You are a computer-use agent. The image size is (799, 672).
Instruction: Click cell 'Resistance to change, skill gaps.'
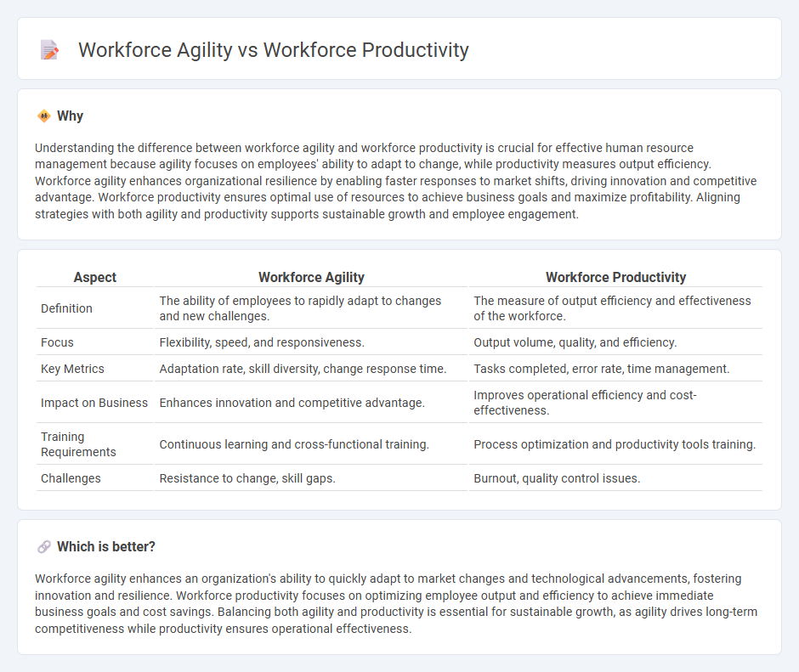(311, 478)
